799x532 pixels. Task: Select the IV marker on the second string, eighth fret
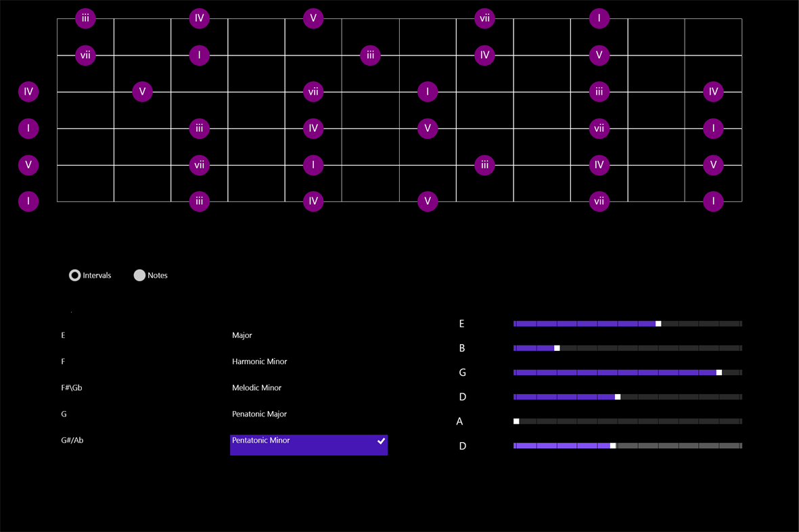[484, 55]
